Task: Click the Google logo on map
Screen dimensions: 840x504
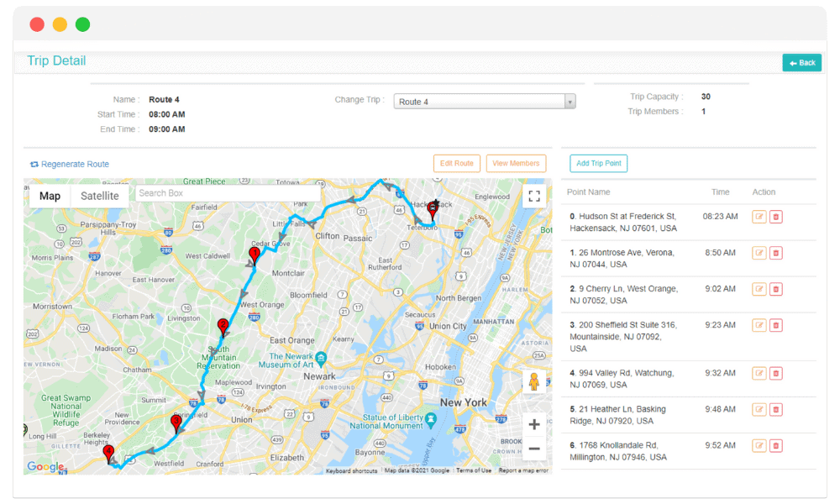Action: coord(46,466)
